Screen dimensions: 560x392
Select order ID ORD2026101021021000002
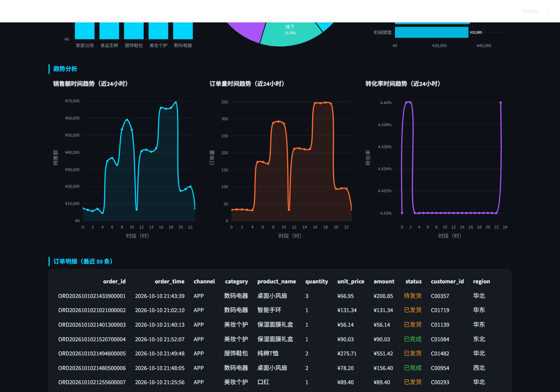pos(92,310)
